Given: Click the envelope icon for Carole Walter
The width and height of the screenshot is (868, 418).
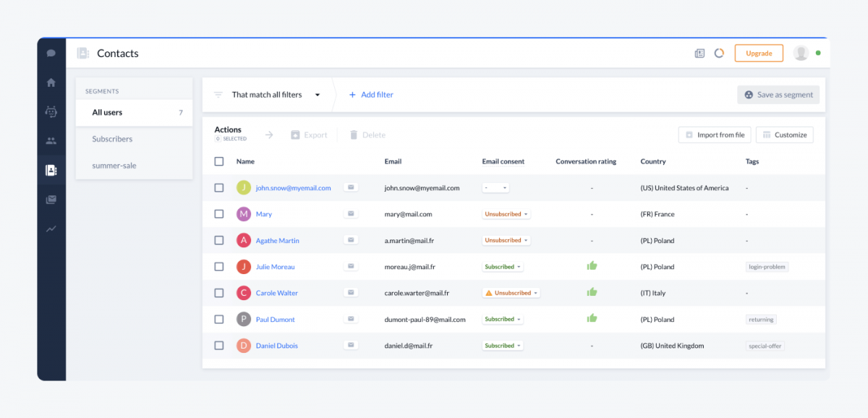Looking at the screenshot, I should (351, 293).
